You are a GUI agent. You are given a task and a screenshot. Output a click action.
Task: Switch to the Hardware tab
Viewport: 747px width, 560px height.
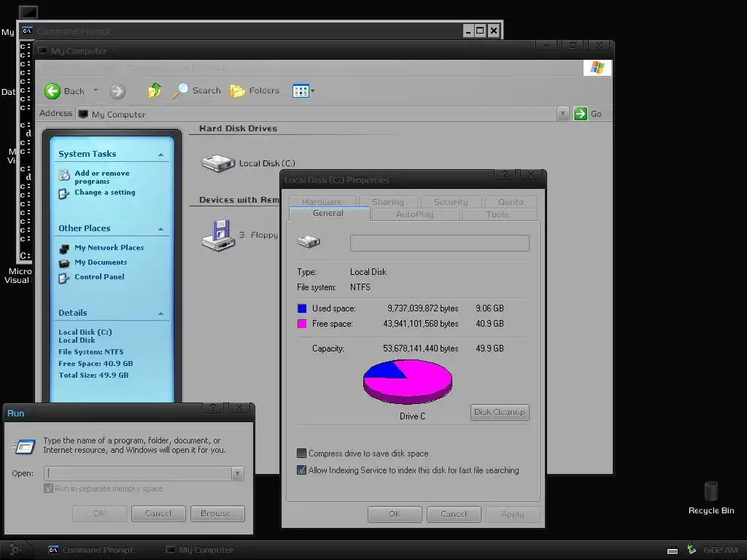(322, 202)
